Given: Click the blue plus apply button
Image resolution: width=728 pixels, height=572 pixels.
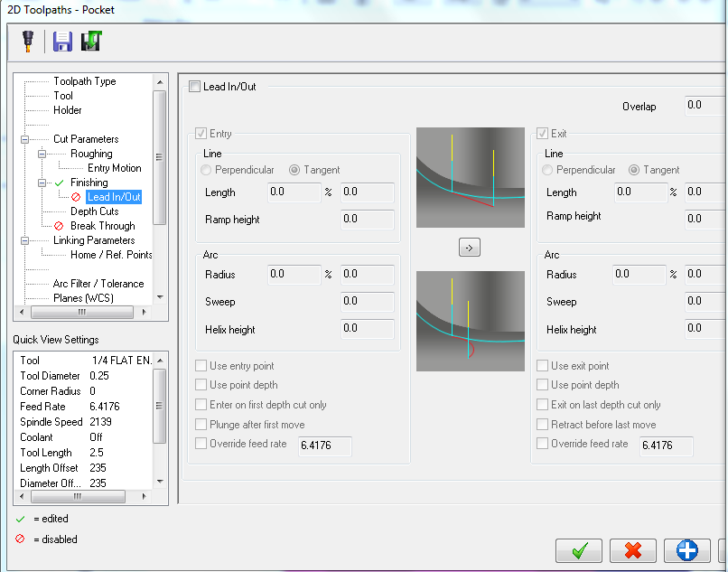Looking at the screenshot, I should 686,549.
